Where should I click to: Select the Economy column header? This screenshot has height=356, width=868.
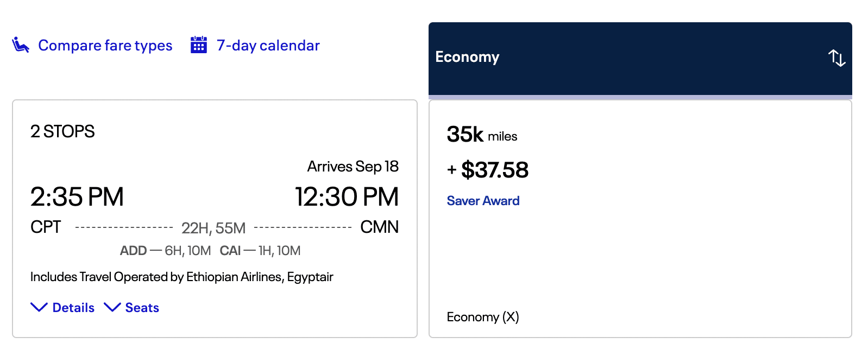[467, 57]
